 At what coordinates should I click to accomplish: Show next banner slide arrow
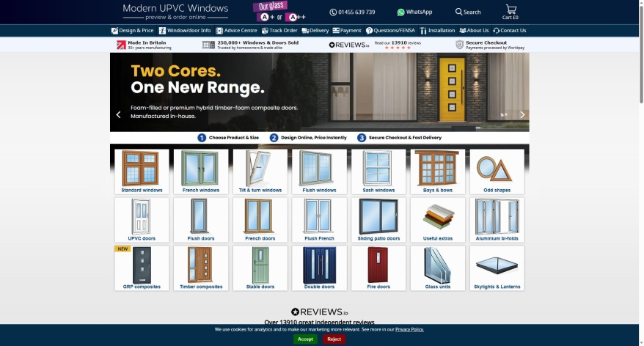[x=522, y=115]
